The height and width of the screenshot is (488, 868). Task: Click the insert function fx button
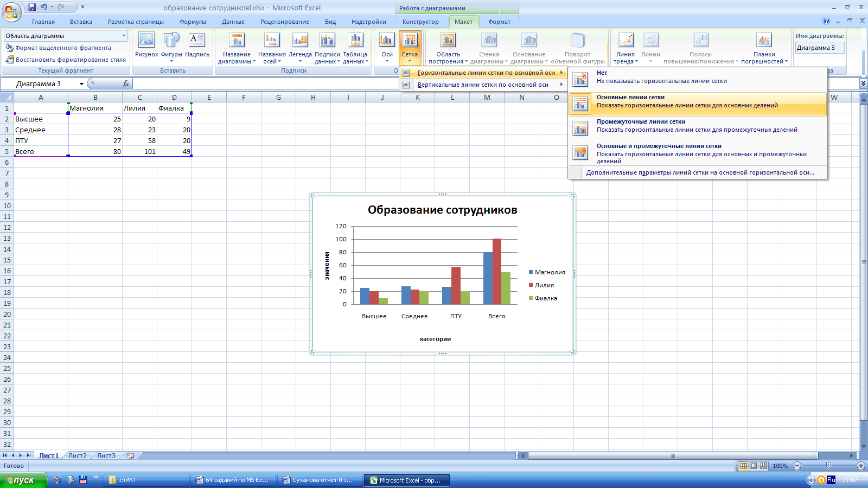[126, 84]
